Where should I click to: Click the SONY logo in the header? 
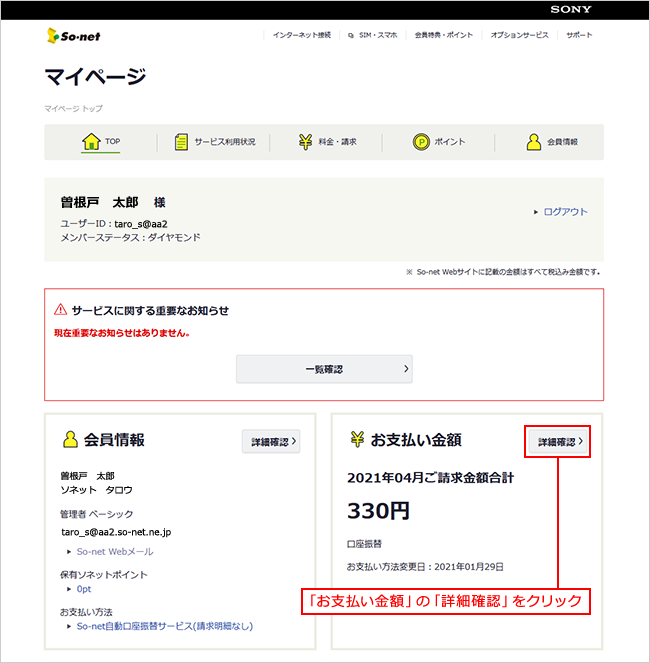click(570, 9)
